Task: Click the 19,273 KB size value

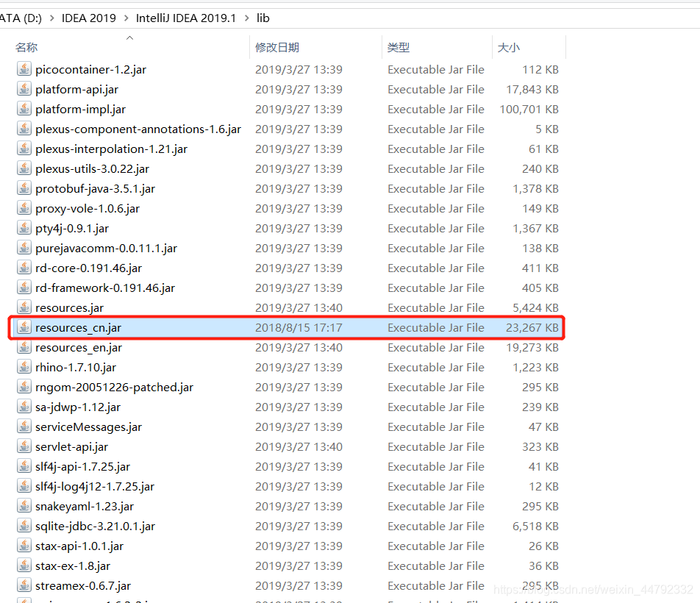Action: click(532, 347)
